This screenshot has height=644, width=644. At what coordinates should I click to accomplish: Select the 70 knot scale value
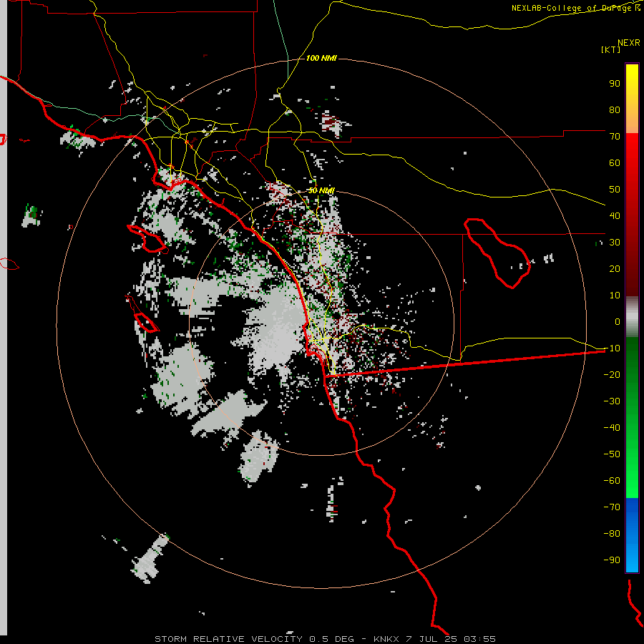coord(615,137)
